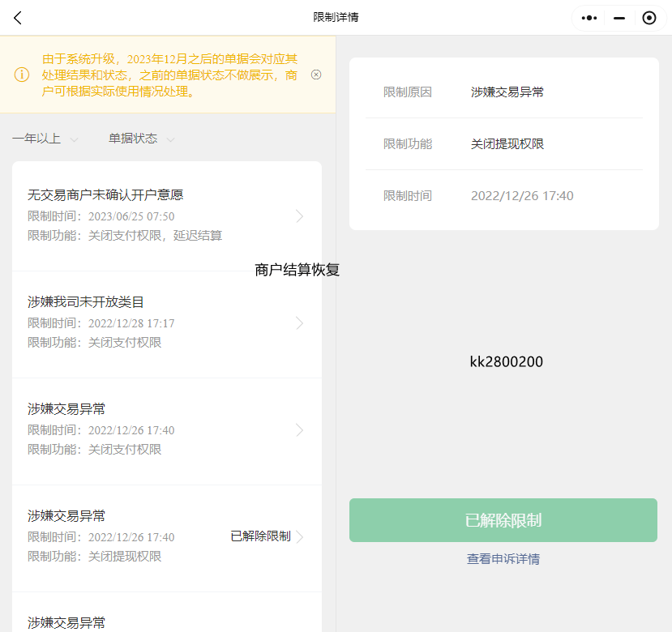Click detail time 2022/12/26 17:40 value
672x632 pixels.
click(x=522, y=196)
